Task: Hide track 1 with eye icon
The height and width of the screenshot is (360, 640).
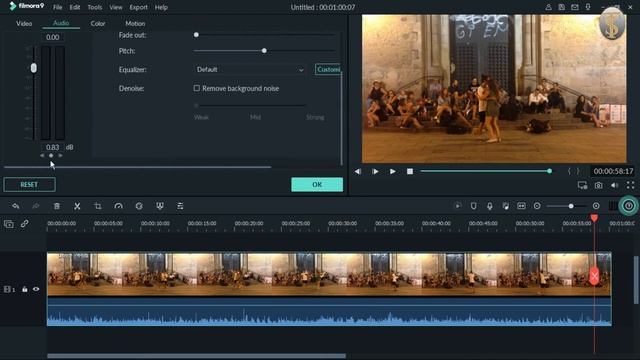Action: pos(36,289)
